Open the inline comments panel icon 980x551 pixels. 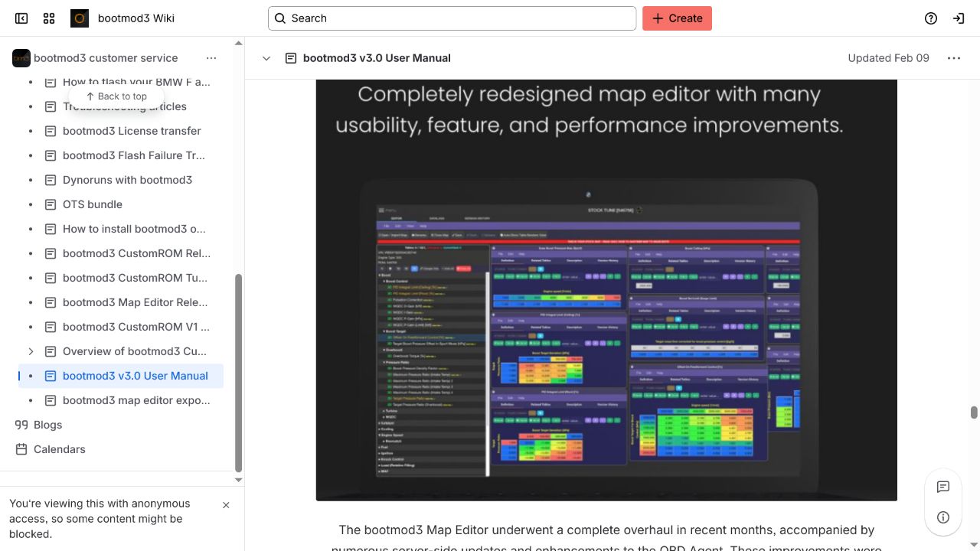click(x=943, y=487)
